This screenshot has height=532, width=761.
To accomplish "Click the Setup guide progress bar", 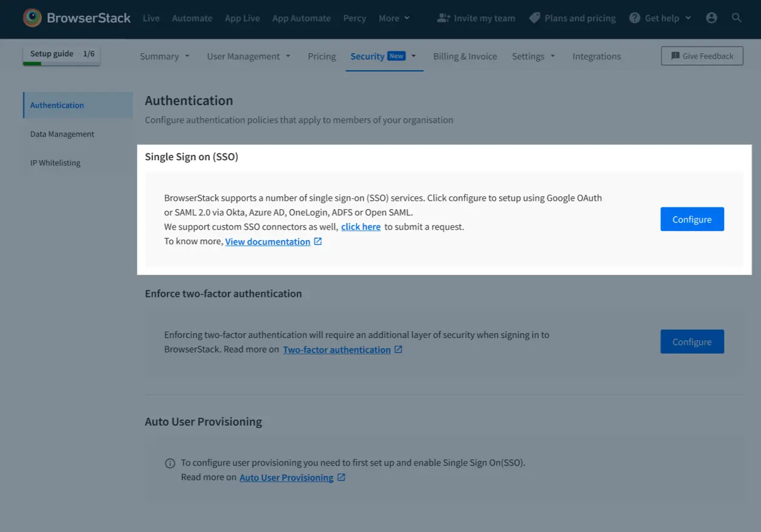I will coord(62,63).
